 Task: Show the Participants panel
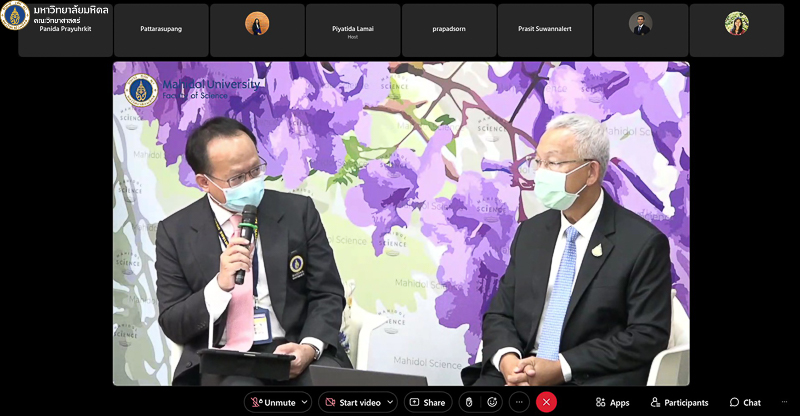tap(679, 402)
